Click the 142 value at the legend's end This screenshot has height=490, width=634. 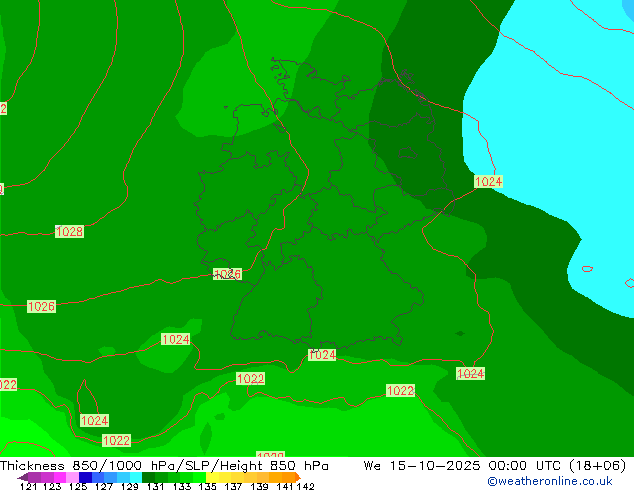click(x=306, y=487)
